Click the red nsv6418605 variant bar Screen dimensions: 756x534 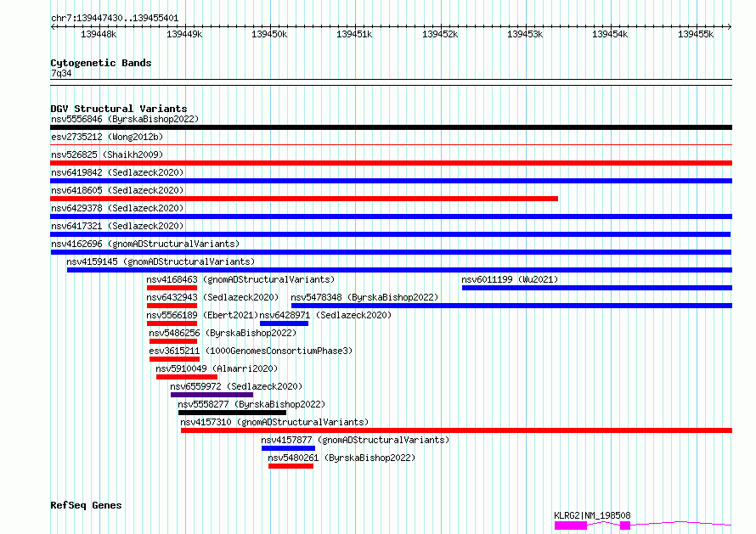click(x=304, y=199)
